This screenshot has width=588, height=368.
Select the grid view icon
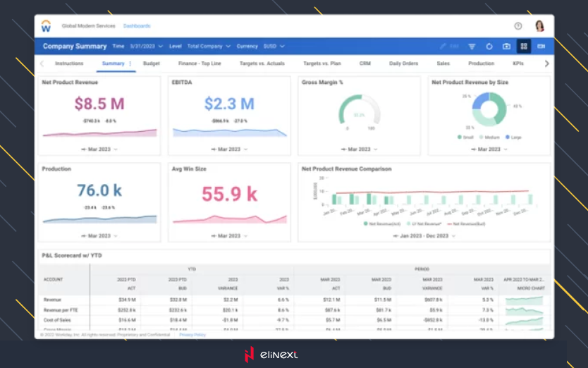click(524, 47)
